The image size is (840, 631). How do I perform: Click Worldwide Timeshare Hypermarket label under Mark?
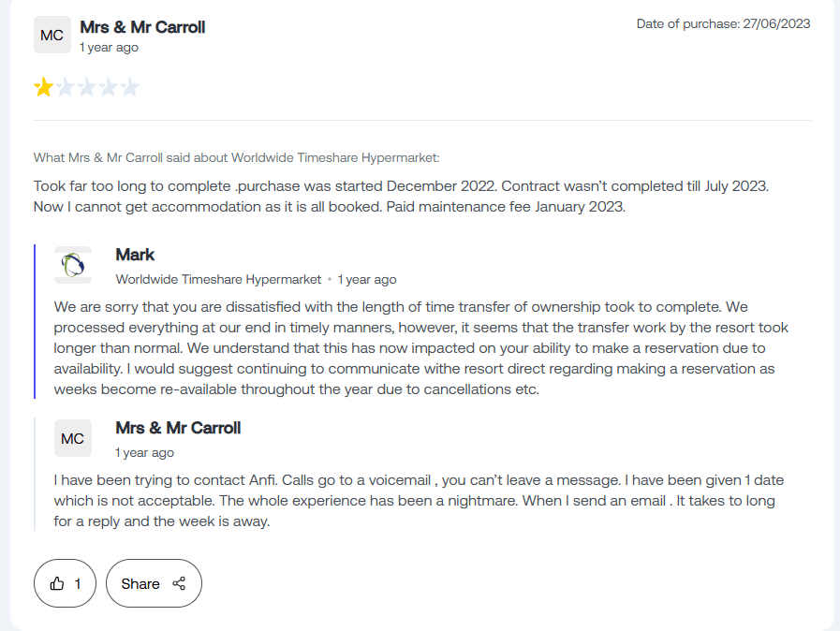[218, 279]
